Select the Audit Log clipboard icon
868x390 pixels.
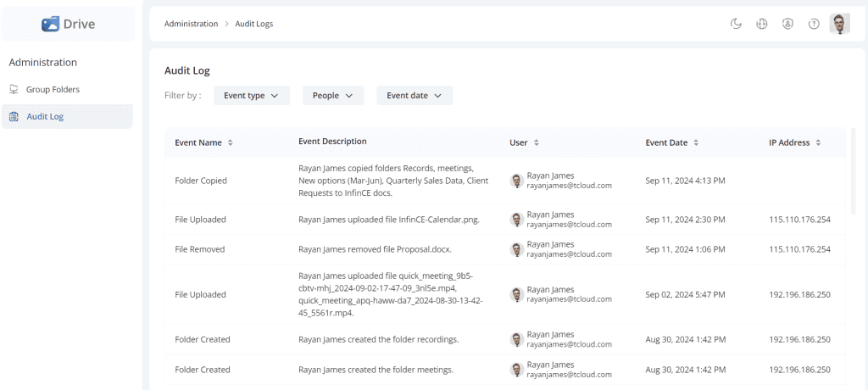(x=14, y=117)
